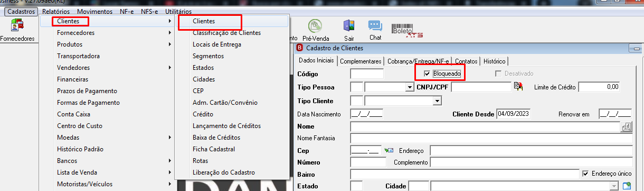Click the Boleto XTS icon
644x191 pixels.
coord(407,31)
